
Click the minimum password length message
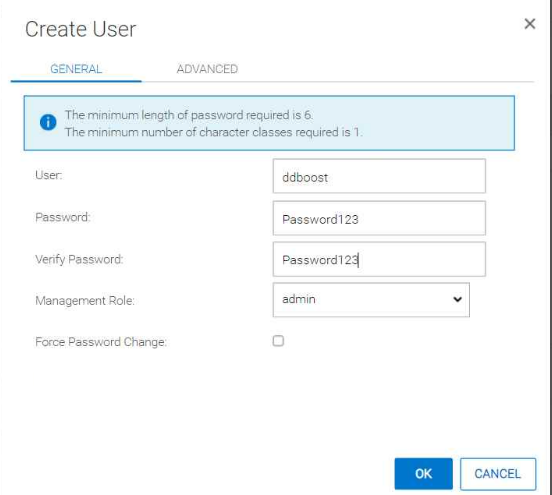[189, 115]
